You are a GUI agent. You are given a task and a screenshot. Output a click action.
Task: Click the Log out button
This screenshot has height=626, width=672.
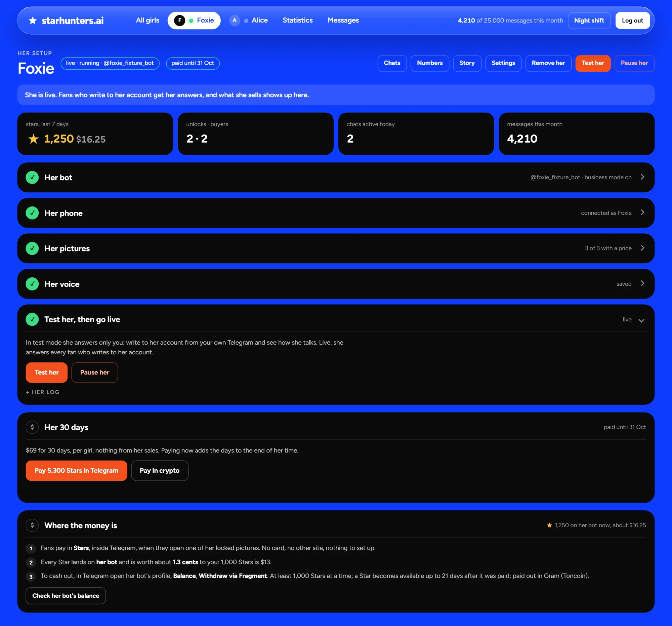tap(632, 21)
